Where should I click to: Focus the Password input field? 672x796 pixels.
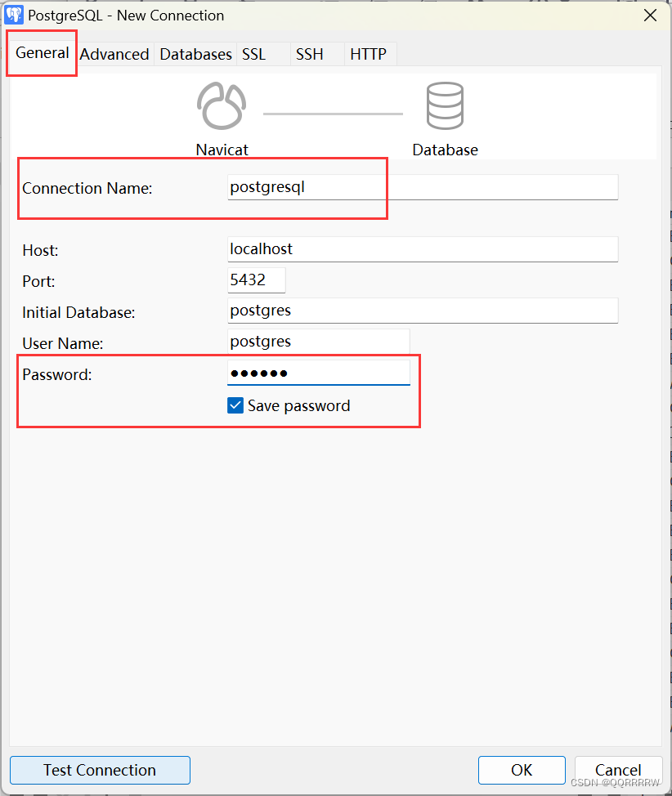[x=319, y=373]
